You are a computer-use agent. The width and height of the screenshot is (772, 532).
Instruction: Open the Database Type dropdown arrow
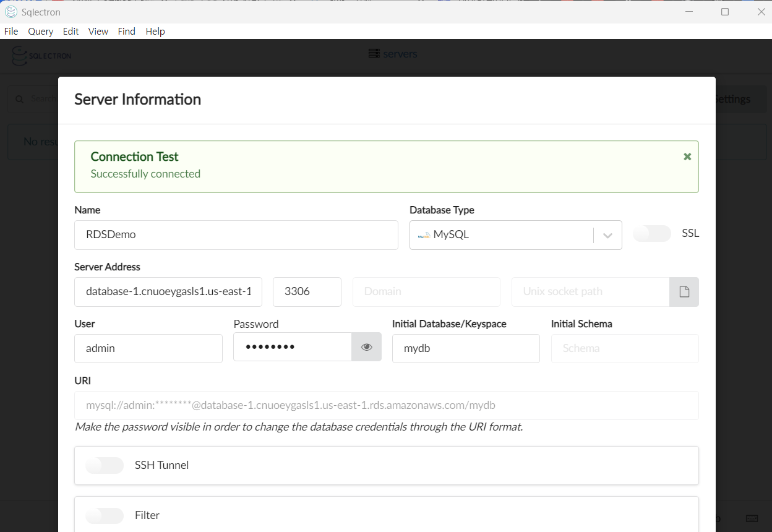(x=607, y=235)
